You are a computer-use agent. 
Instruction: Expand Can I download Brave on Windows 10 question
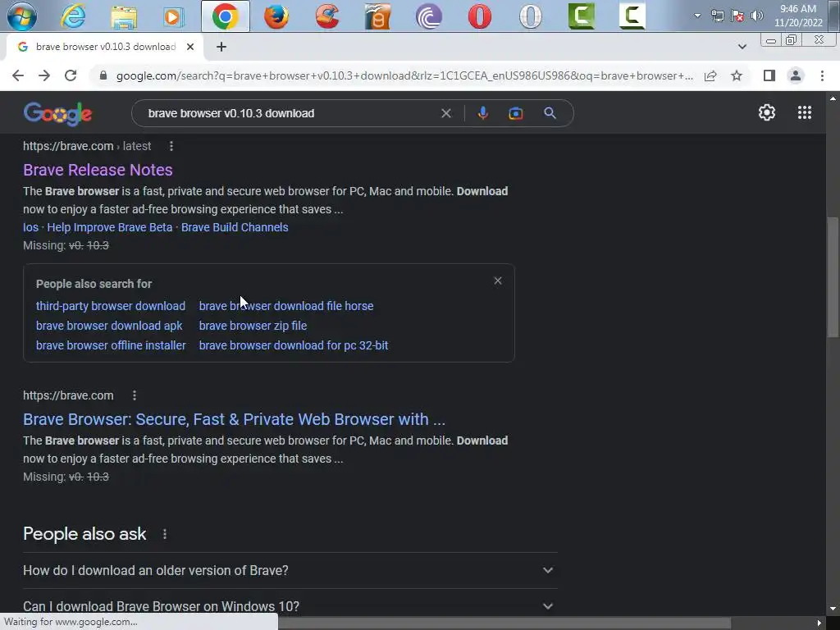[x=290, y=606]
